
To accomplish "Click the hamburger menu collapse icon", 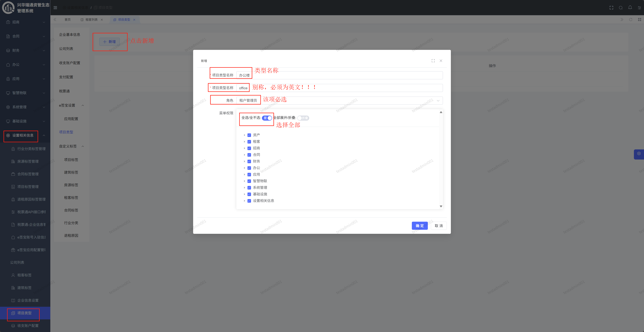I will (x=55, y=8).
